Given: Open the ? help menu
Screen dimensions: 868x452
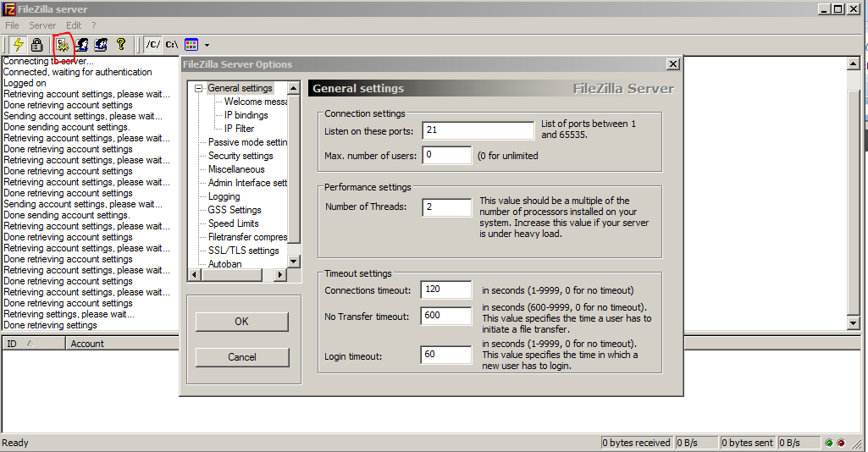Looking at the screenshot, I should click(93, 25).
